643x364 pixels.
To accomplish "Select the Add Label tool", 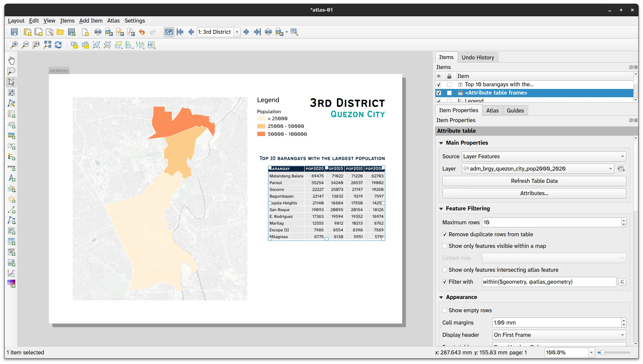I will [12, 146].
